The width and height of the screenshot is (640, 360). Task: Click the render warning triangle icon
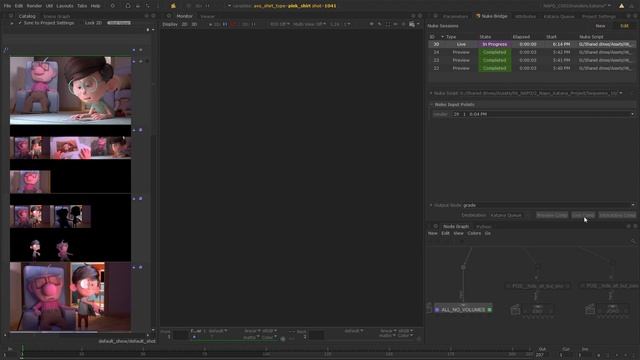pyautogui.click(x=621, y=6)
